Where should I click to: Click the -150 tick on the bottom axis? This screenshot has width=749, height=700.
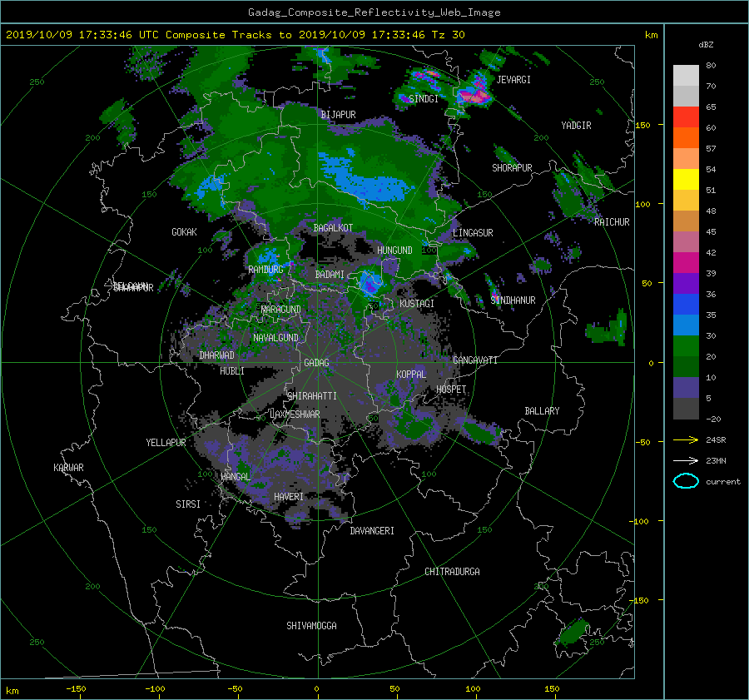click(76, 689)
